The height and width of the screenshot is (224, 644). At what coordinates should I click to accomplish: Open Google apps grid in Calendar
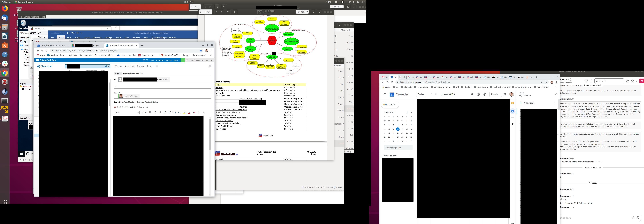505,94
